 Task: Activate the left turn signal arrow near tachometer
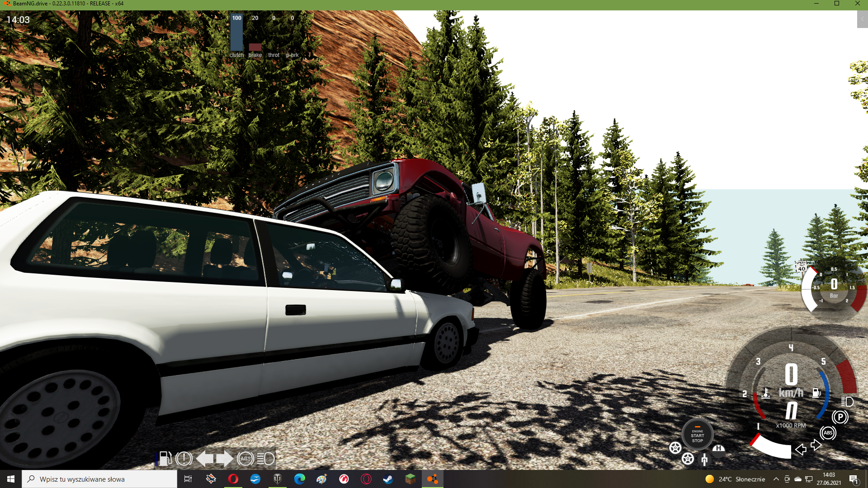coord(801,450)
